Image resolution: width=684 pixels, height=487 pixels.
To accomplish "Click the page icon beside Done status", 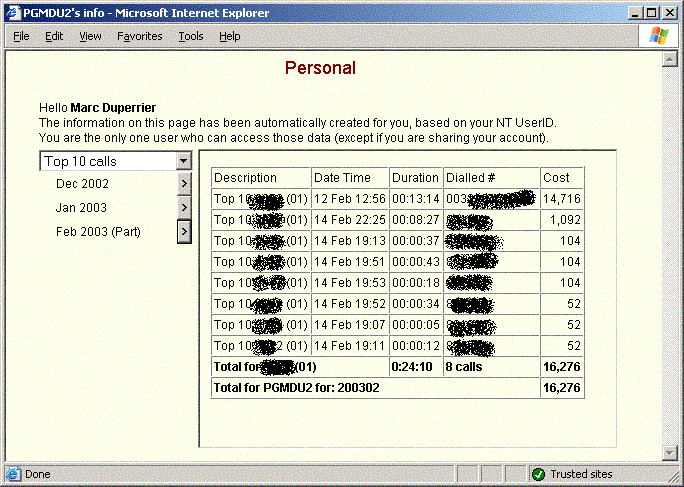I will click(x=13, y=474).
